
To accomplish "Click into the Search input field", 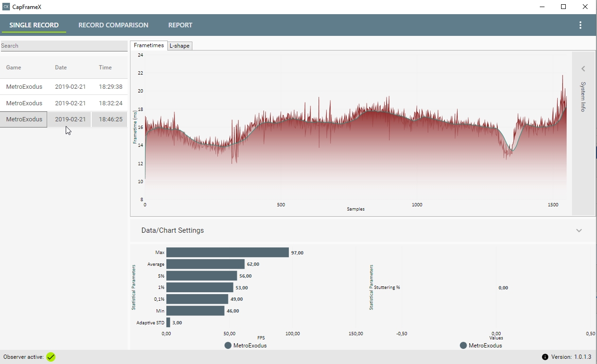I will [x=64, y=46].
